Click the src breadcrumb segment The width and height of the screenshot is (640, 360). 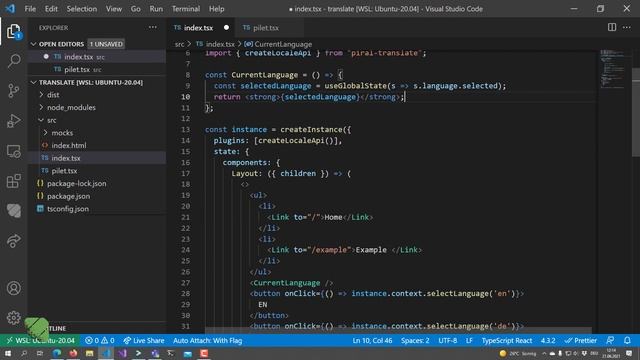(180, 44)
